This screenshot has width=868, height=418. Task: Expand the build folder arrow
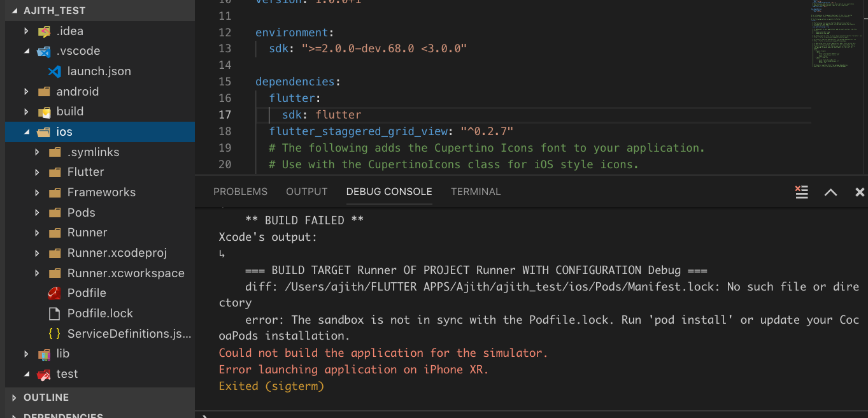pyautogui.click(x=27, y=112)
